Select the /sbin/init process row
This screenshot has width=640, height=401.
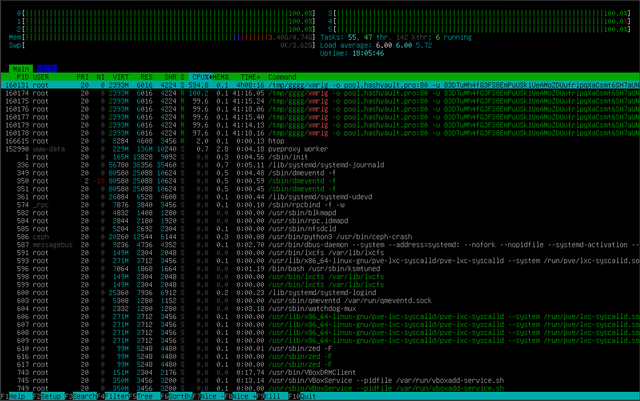tap(320, 157)
